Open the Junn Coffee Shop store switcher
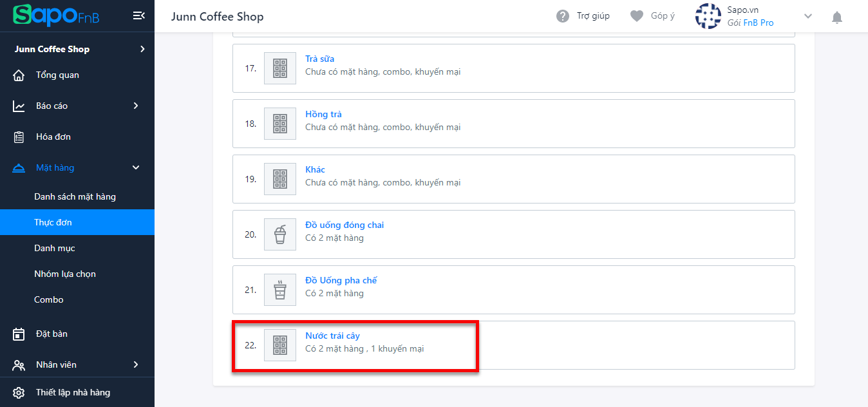This screenshot has width=868, height=407. [x=77, y=49]
